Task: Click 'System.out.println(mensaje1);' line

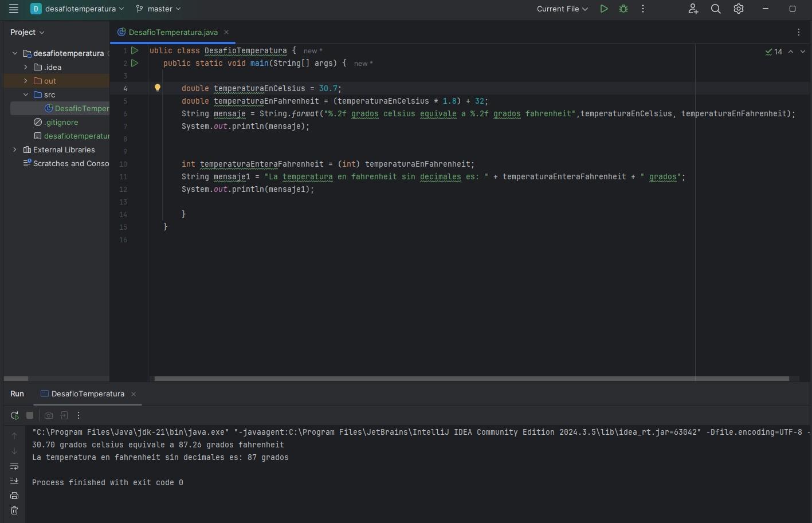Action: pyautogui.click(x=248, y=189)
